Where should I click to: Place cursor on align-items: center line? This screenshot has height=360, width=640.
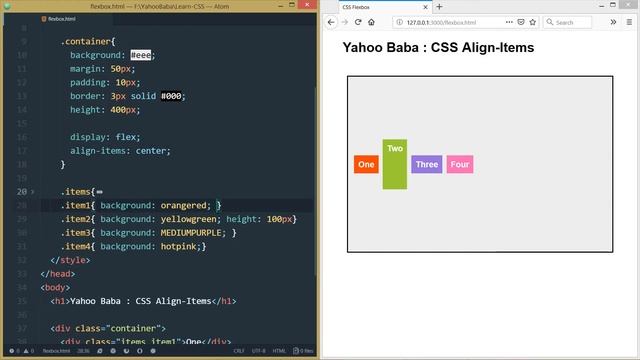[x=120, y=151]
